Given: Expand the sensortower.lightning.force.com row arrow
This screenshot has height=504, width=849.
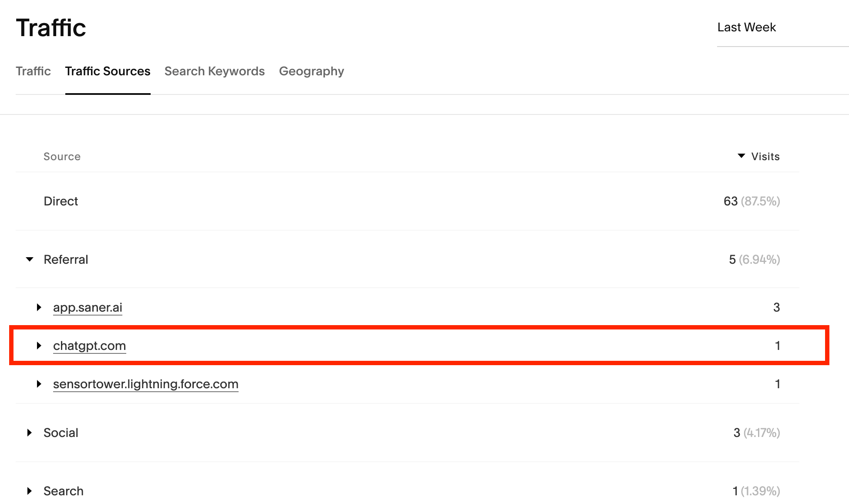Looking at the screenshot, I should pyautogui.click(x=39, y=384).
